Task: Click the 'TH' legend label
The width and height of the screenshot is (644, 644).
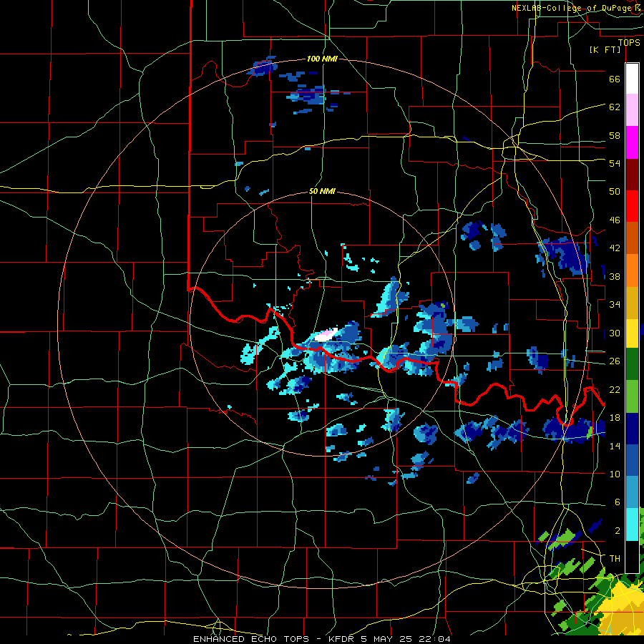Action: (615, 559)
